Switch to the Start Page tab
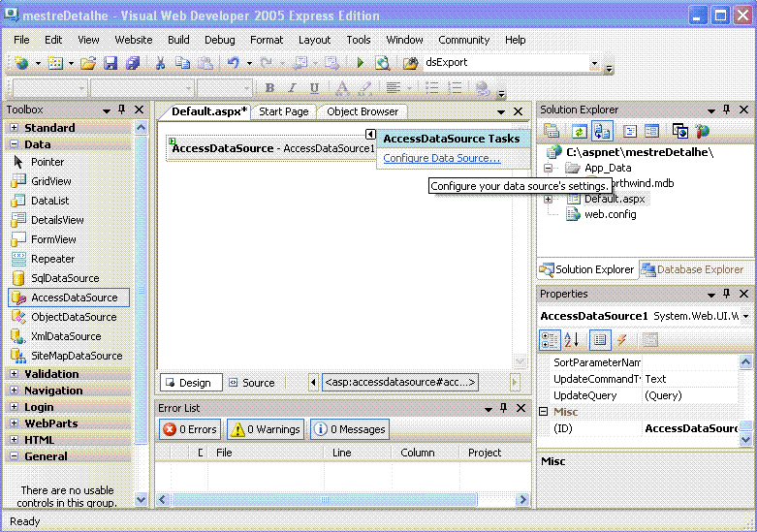 (284, 111)
